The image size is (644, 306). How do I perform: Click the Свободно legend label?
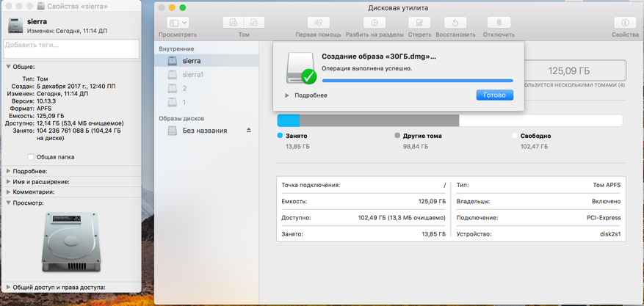pyautogui.click(x=535, y=136)
